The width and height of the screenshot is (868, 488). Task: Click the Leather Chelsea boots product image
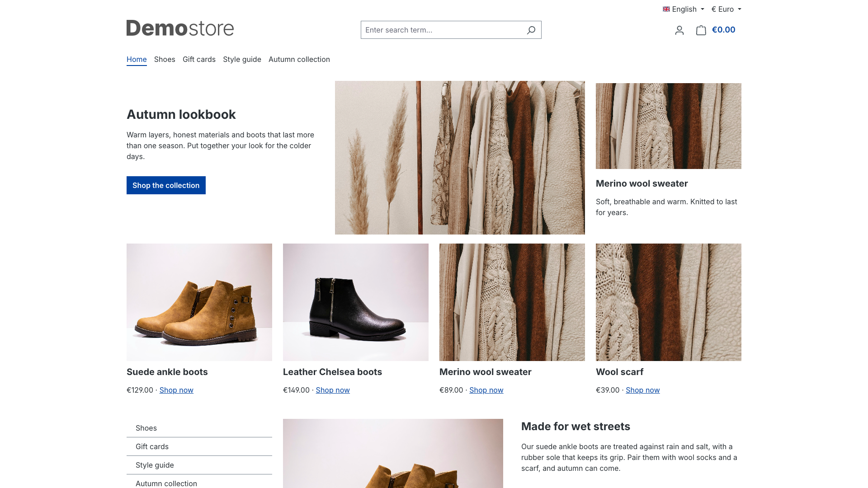(x=356, y=302)
